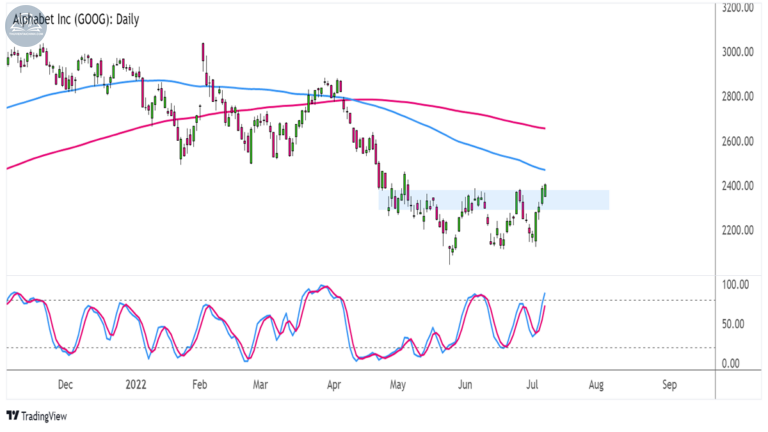Click the Dec label on time axis
The image size is (768, 432).
65,384
